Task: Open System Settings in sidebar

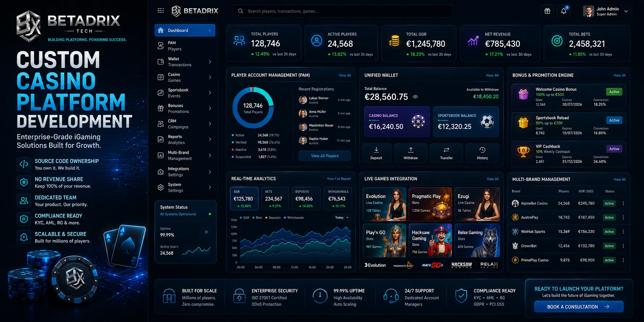Action: click(185, 187)
